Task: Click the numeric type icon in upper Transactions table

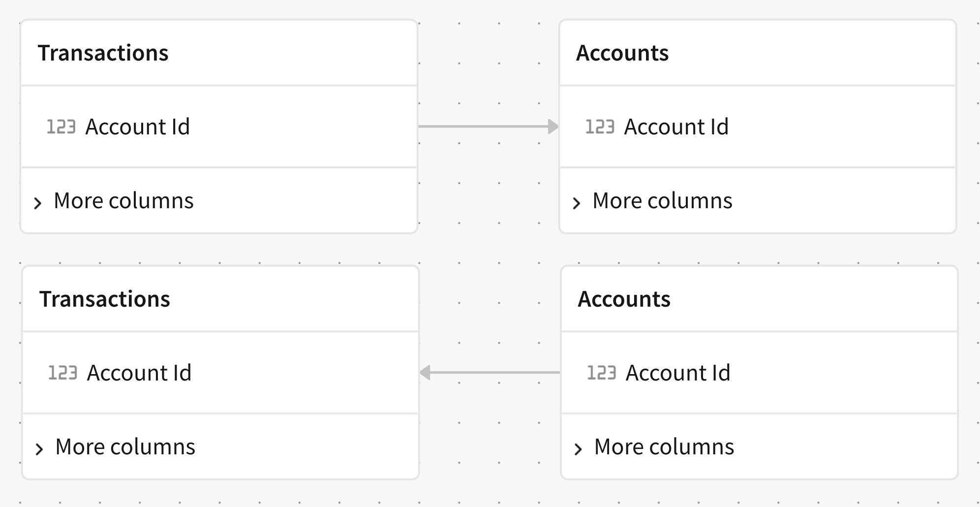Action: 61,127
